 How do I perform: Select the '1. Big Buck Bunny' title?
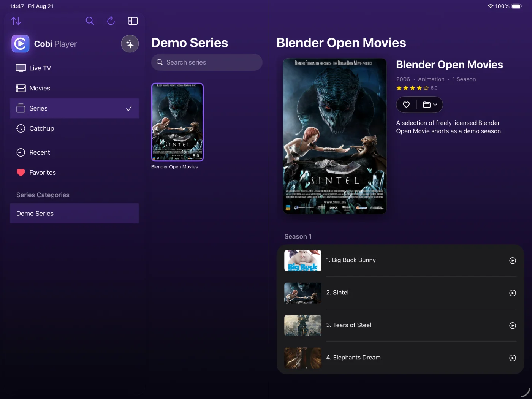pos(351,260)
